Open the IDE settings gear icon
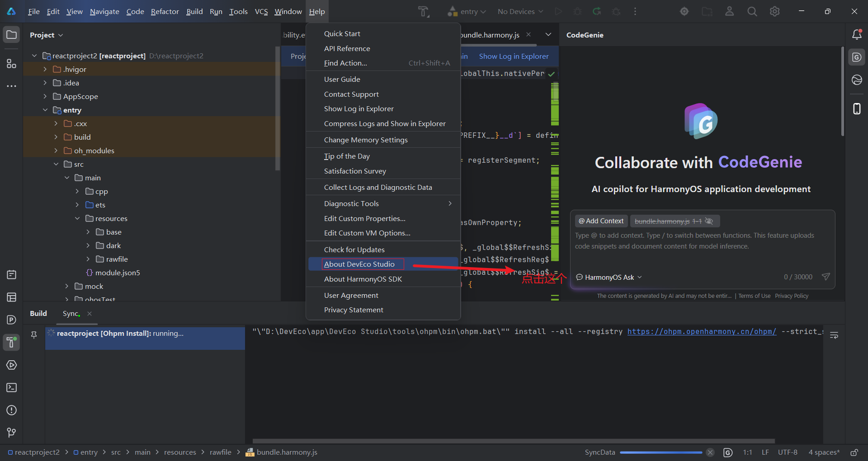868x461 pixels. click(774, 12)
